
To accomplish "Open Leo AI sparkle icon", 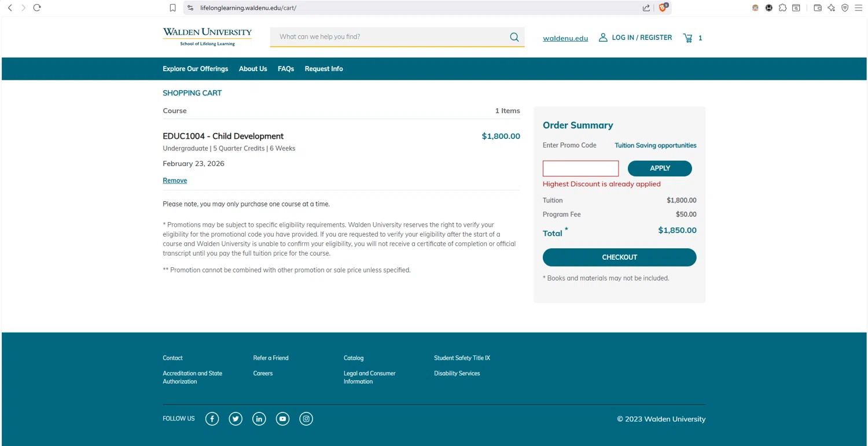I will (x=831, y=8).
